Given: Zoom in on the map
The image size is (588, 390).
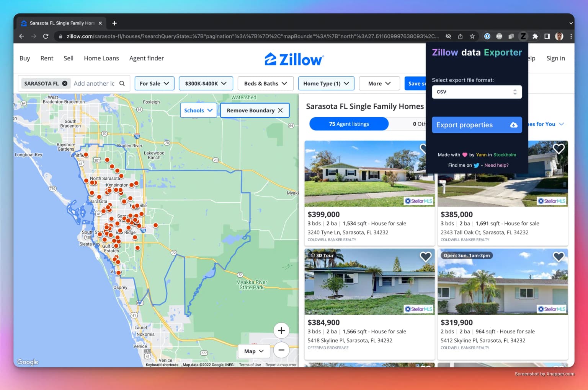Looking at the screenshot, I should tap(281, 331).
